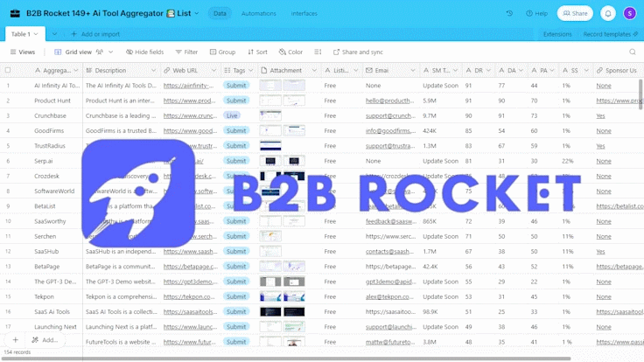Click the vertical scrollbar on the right
Image resolution: width=644 pixels, height=362 pixels.
[x=640, y=94]
